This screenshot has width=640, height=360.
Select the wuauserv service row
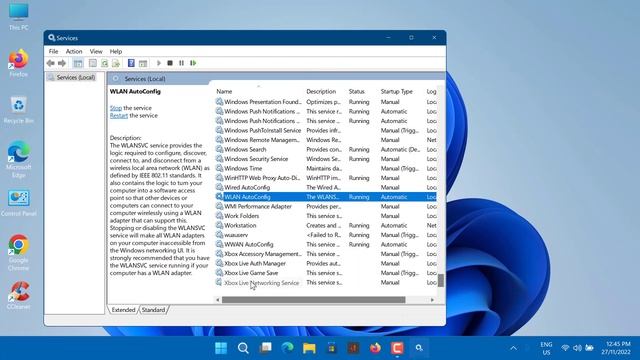325,235
